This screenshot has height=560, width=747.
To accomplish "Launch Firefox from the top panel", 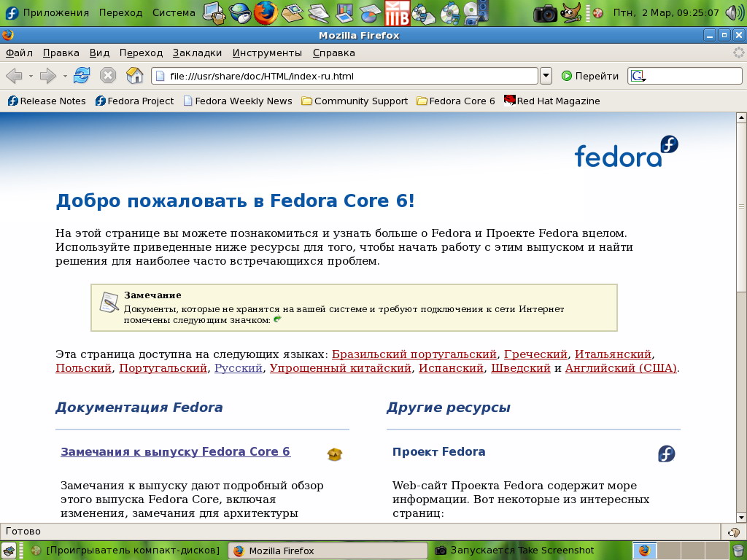I will (266, 13).
